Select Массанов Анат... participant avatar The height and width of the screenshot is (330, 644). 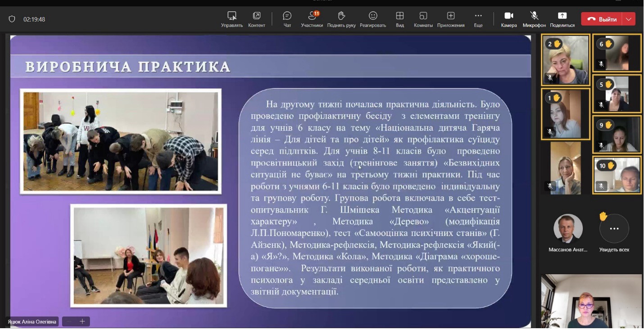coord(568,229)
